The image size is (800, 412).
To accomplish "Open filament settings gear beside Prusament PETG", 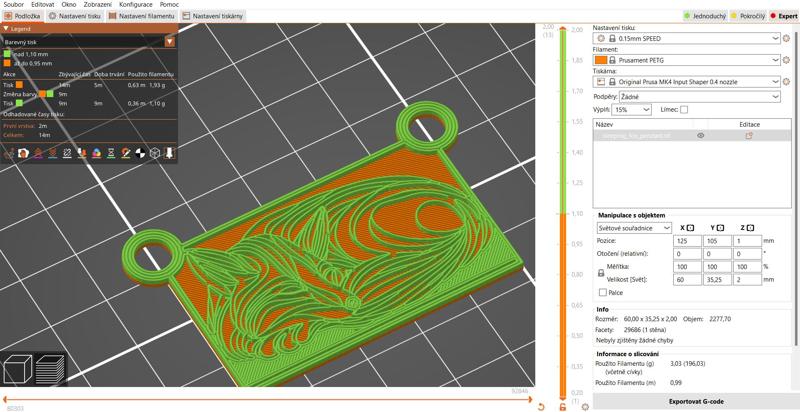I will coord(786,60).
